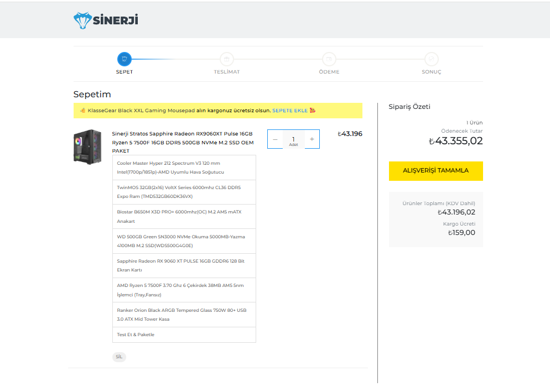Increase quantity with the plus button
The image size is (550, 392).
(312, 139)
